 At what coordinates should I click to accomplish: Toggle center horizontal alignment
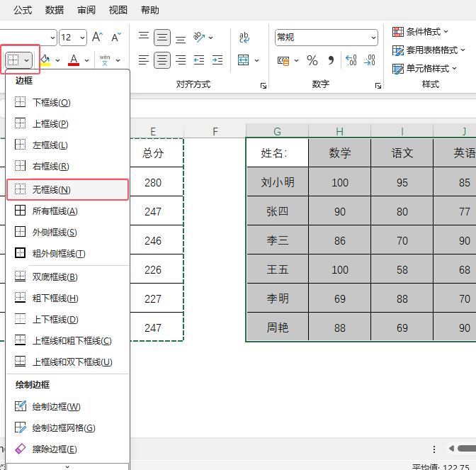point(162,60)
